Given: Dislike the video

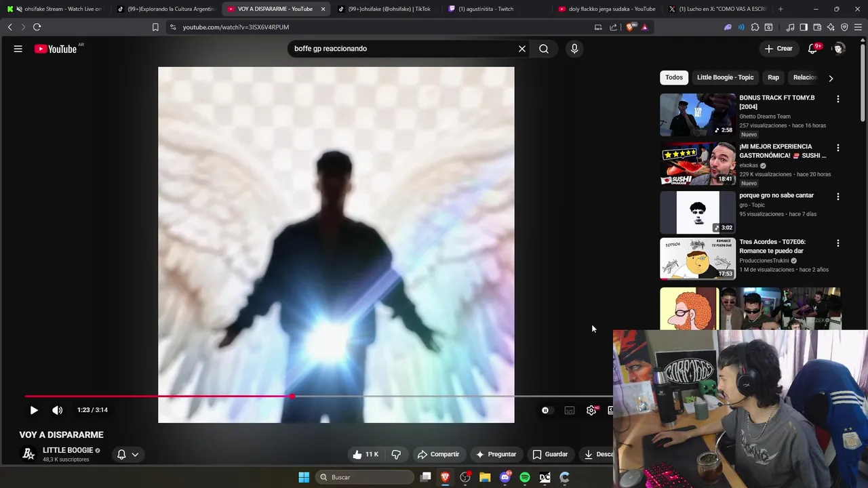Looking at the screenshot, I should [x=396, y=454].
